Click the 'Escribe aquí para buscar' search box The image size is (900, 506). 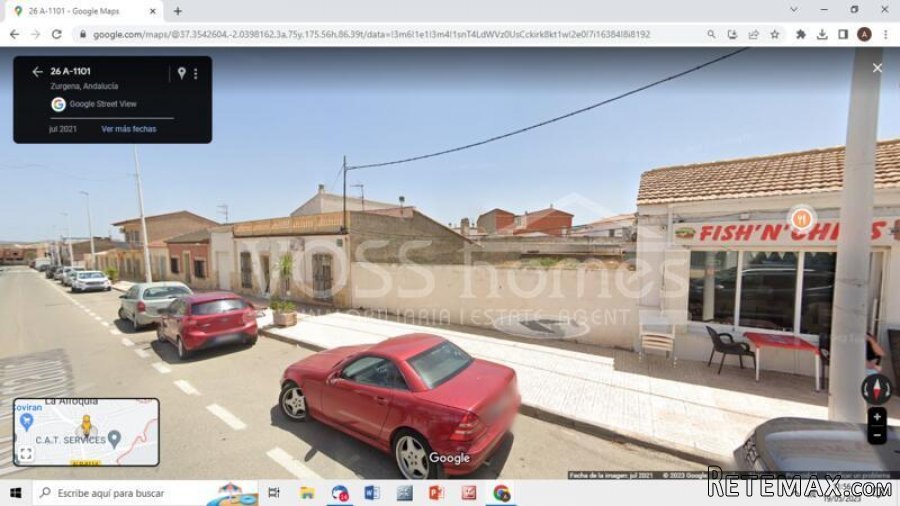coord(146,493)
